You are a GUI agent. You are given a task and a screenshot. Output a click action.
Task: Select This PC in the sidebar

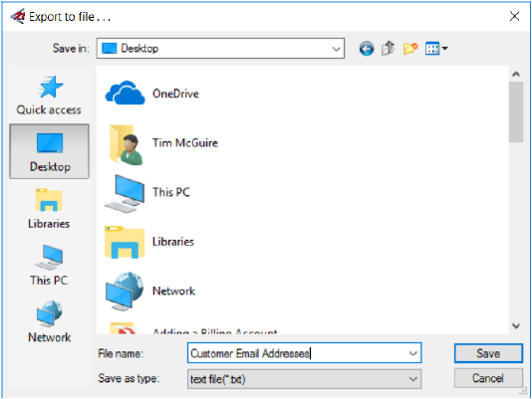click(49, 265)
